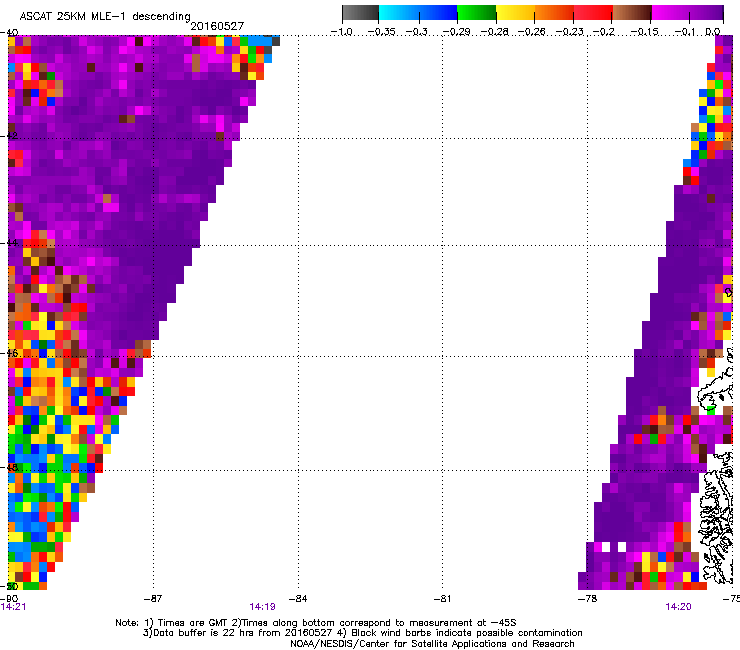
Task: Click the yellow color bar segment
Action: (x=515, y=12)
